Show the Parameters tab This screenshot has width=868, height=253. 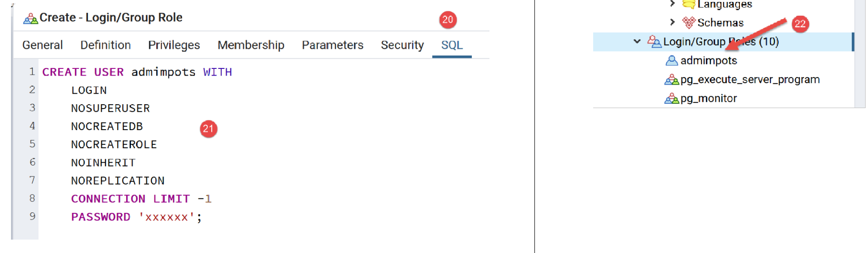click(333, 45)
